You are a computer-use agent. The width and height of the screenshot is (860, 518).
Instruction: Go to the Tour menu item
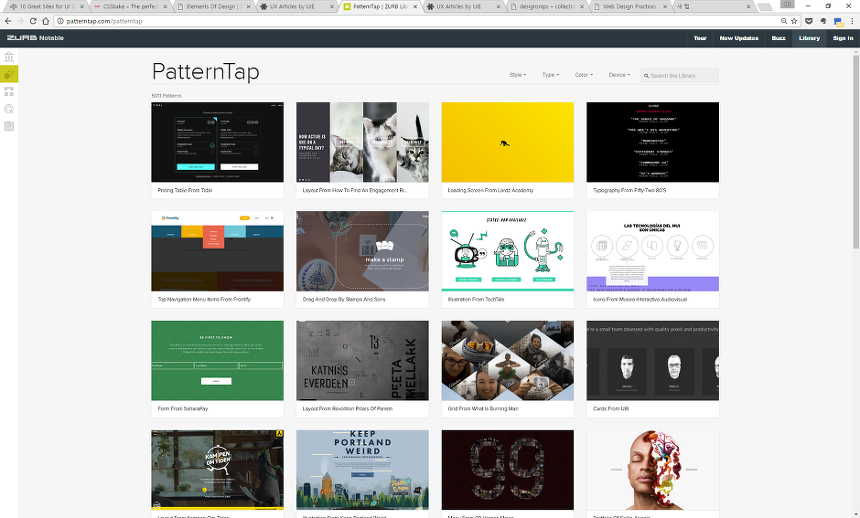tap(700, 38)
